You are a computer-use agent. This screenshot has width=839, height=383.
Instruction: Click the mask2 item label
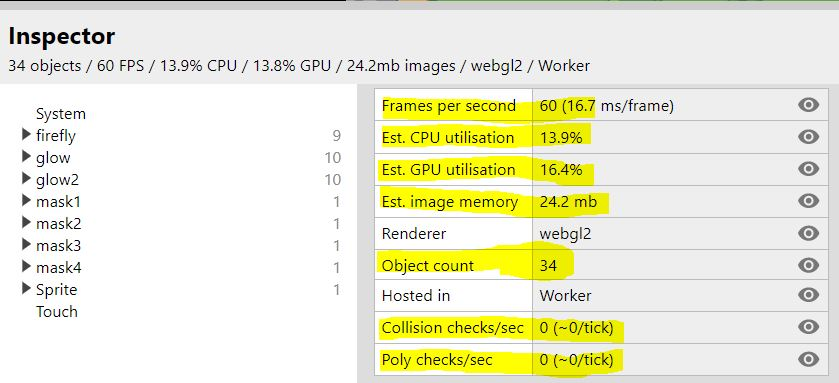pos(58,224)
